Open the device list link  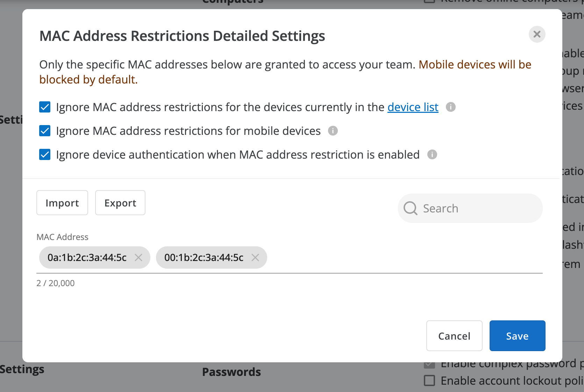413,107
